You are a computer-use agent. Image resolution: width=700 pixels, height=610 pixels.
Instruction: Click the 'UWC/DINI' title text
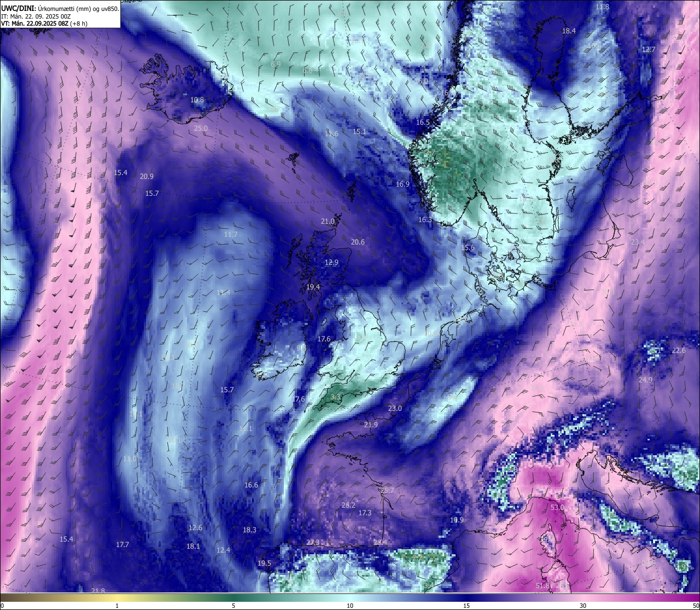[18, 8]
